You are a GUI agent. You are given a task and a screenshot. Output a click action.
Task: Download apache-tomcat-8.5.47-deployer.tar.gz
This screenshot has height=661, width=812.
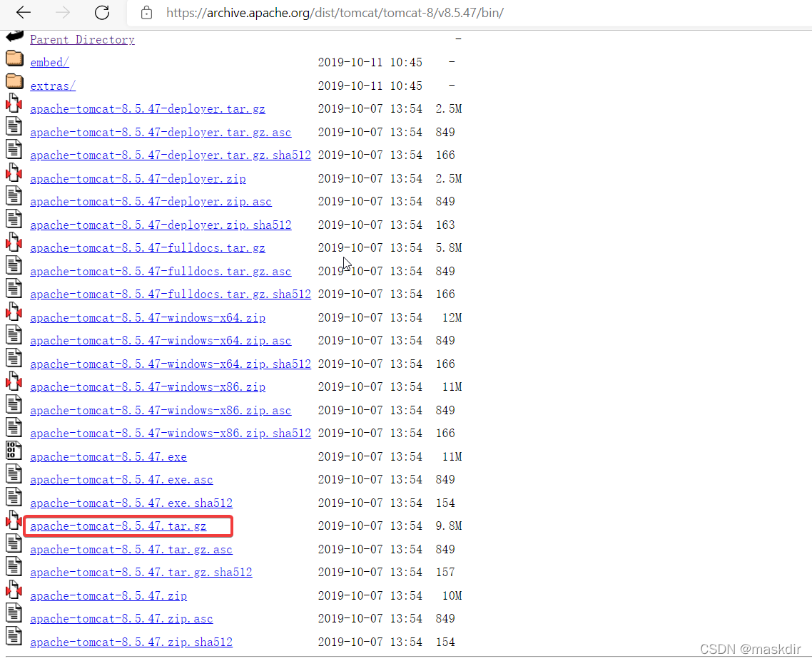point(148,109)
